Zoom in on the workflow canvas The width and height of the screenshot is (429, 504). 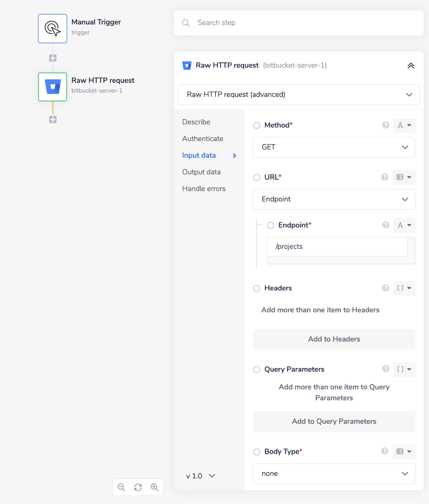[x=155, y=487]
